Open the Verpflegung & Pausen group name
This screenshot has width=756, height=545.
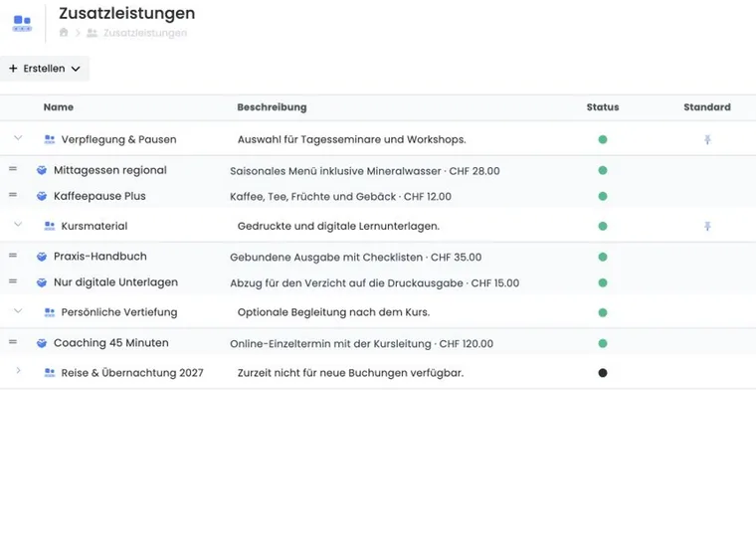(118, 140)
